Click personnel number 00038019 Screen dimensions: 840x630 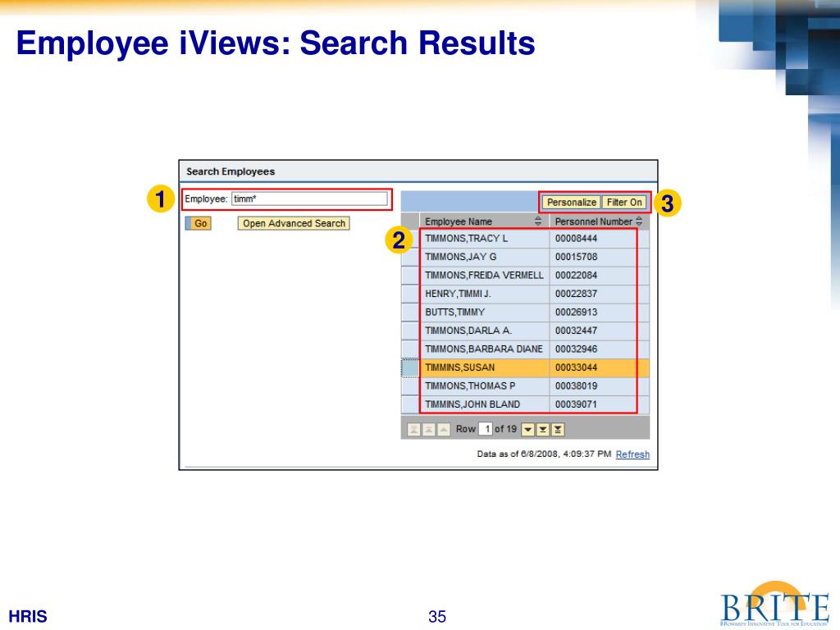[576, 386]
